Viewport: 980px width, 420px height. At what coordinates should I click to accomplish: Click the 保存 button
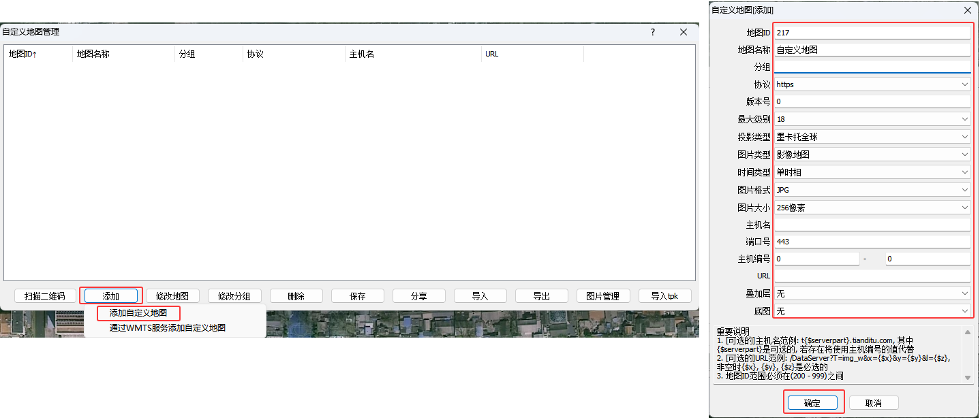tap(358, 296)
